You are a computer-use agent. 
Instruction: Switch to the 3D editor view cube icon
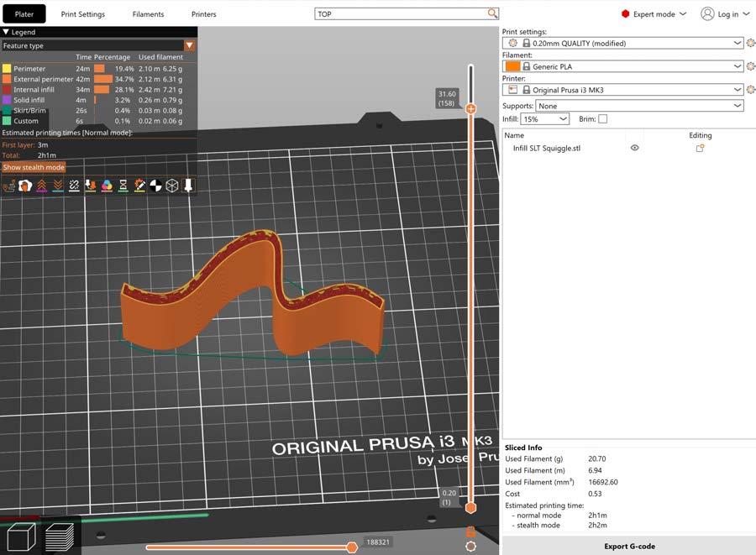(20, 537)
